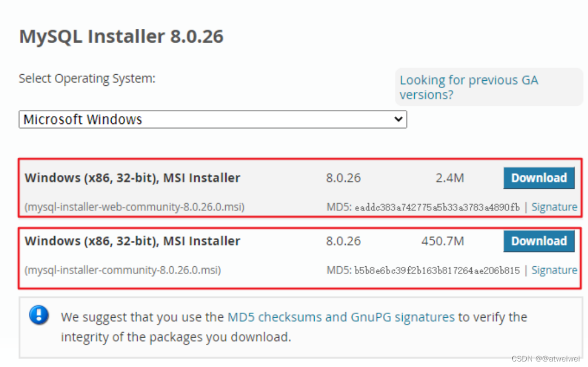Click the blue exclamation info icon
This screenshot has height=367, width=588.
point(39,315)
